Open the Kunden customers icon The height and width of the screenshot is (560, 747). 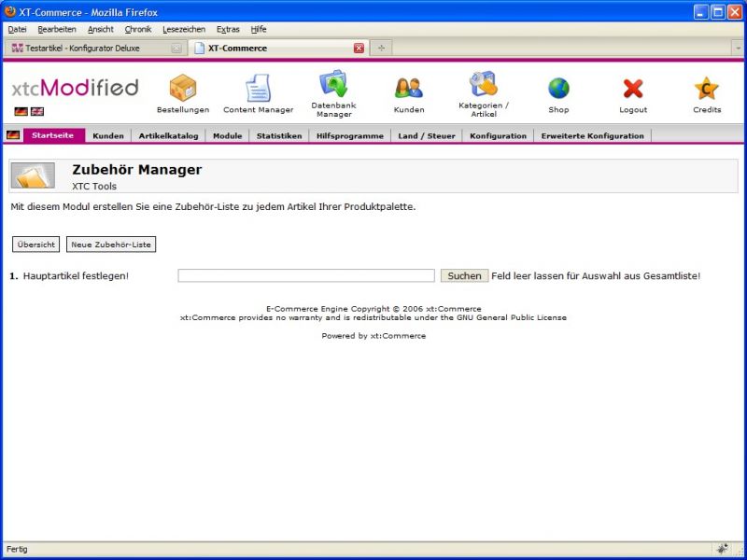tap(409, 88)
